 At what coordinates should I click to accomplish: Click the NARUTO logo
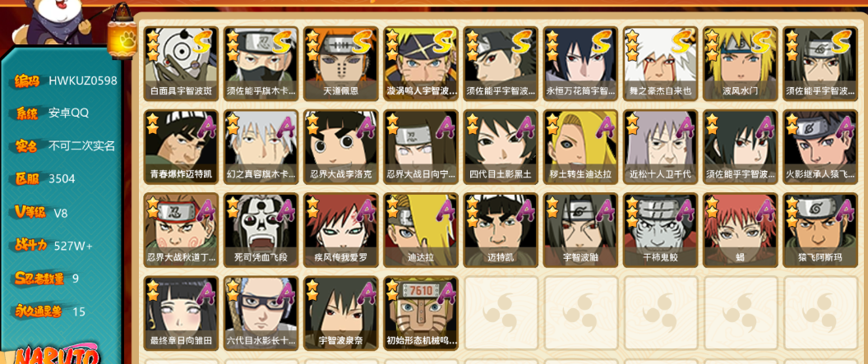(58, 355)
